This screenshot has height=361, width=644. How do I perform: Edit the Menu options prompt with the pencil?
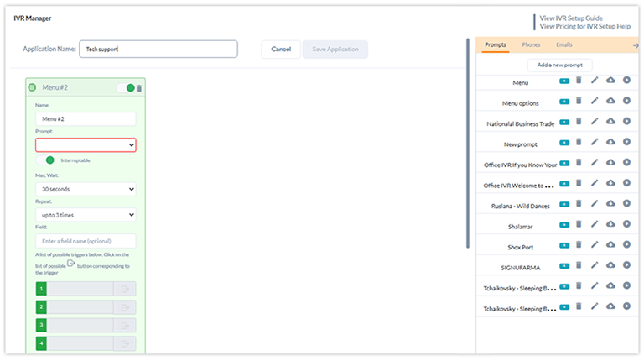click(595, 101)
